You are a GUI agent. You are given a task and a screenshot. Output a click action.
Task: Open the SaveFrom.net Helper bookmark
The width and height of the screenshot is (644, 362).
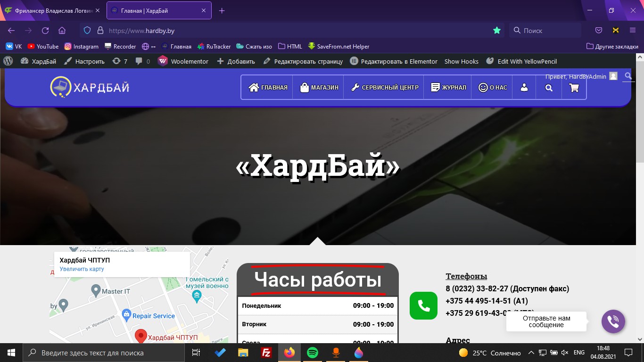click(339, 46)
